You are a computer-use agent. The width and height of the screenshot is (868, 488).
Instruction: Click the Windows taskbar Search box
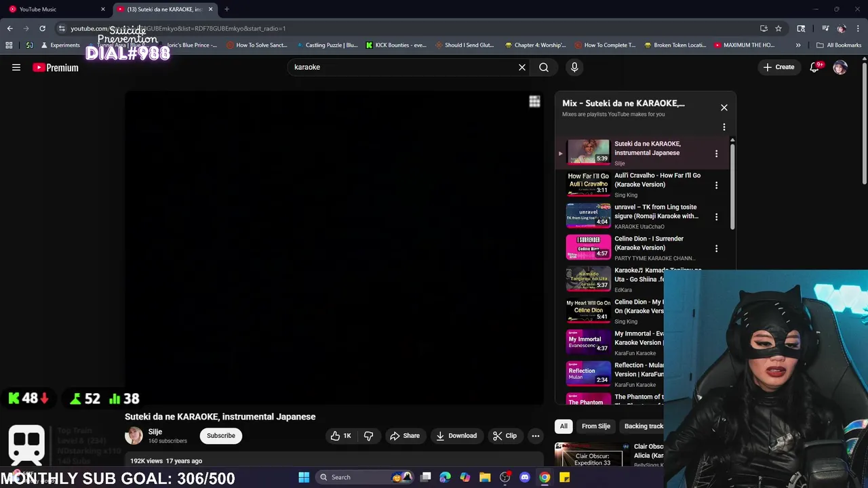tap(363, 477)
